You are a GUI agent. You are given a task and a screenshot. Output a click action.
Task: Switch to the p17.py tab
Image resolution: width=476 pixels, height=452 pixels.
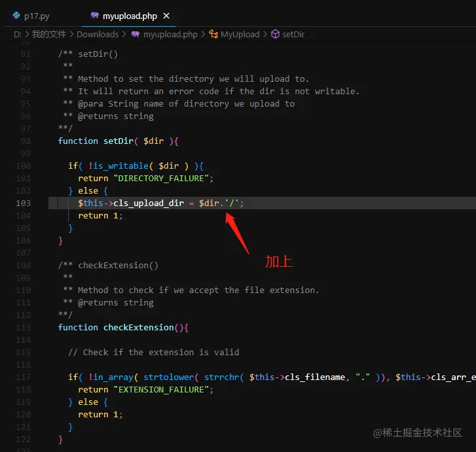(31, 16)
